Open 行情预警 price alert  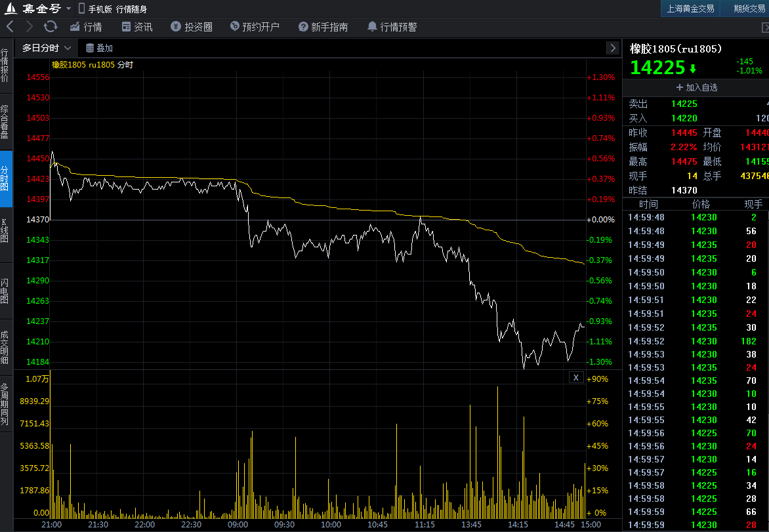[392, 27]
